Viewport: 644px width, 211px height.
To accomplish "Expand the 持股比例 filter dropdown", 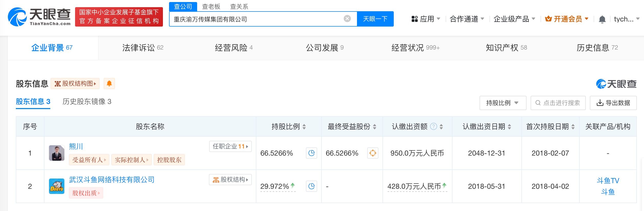I will point(503,103).
